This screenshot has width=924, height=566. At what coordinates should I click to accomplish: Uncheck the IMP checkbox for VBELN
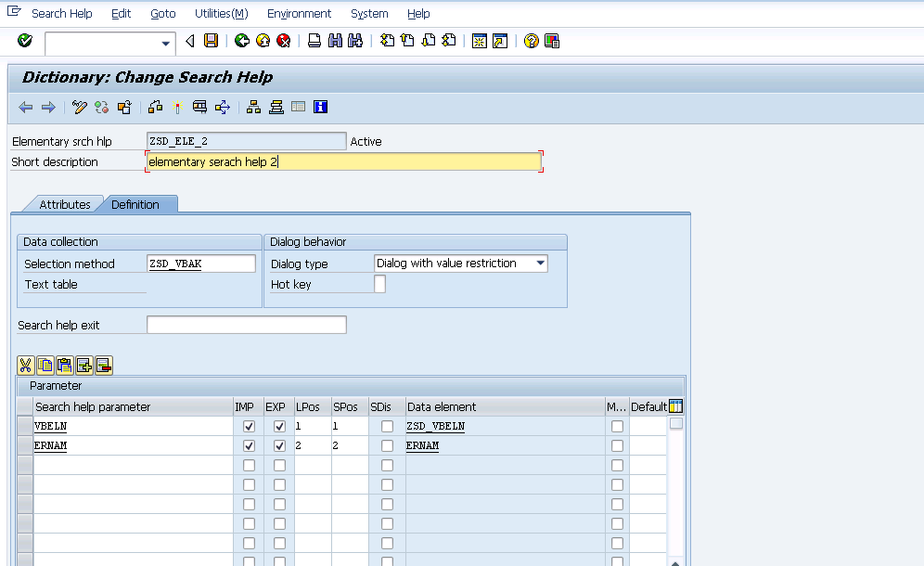coord(249,426)
